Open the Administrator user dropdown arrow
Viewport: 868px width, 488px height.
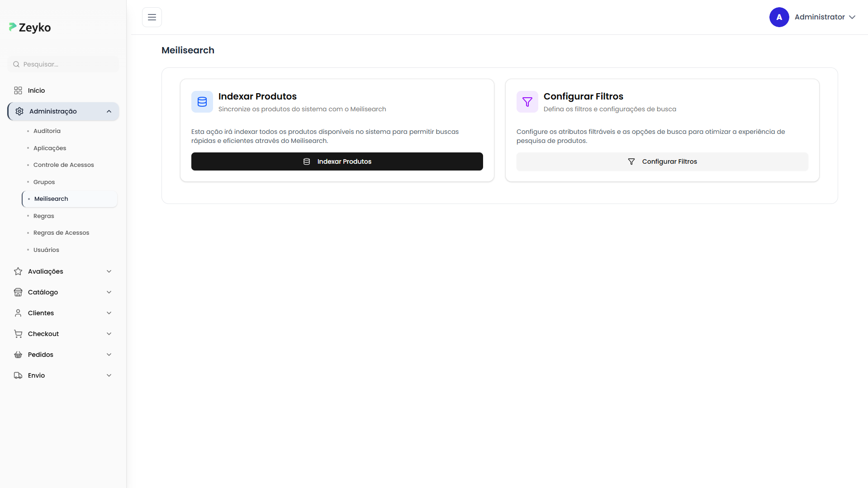click(852, 17)
